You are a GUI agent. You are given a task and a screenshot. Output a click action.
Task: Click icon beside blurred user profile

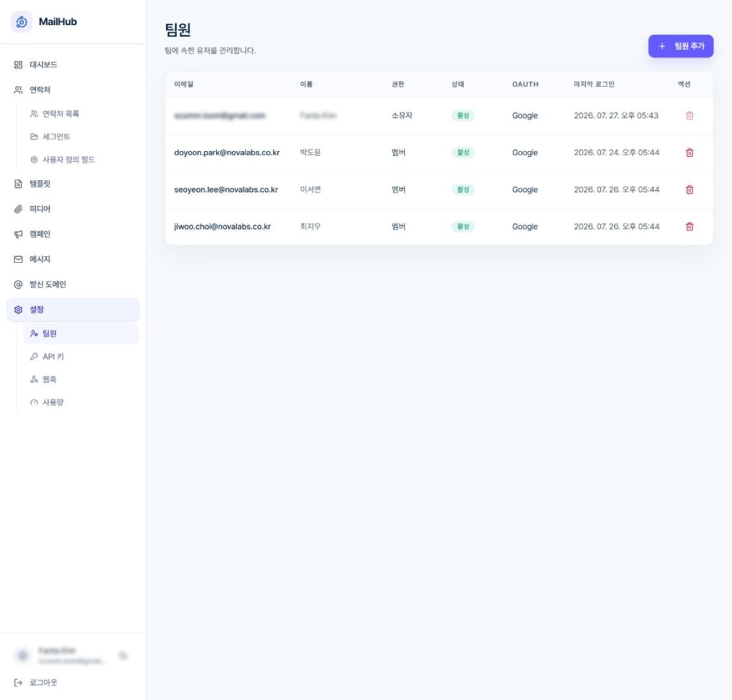(x=123, y=655)
